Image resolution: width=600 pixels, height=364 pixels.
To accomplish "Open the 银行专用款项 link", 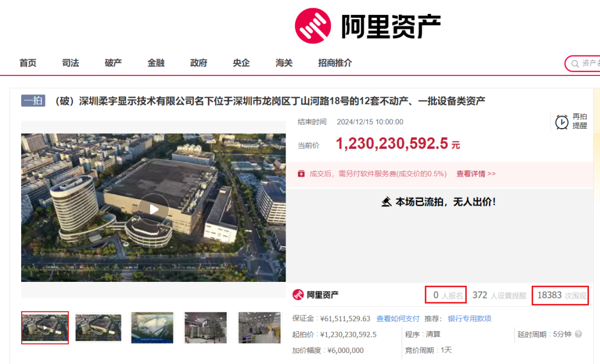I will 469,318.
